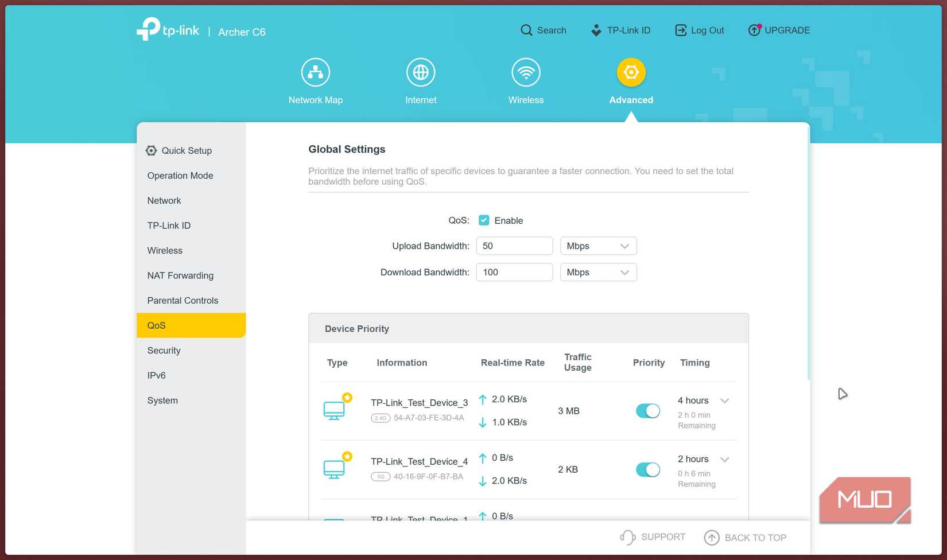The image size is (947, 560).
Task: Open System in the sidebar
Action: [x=191, y=400]
